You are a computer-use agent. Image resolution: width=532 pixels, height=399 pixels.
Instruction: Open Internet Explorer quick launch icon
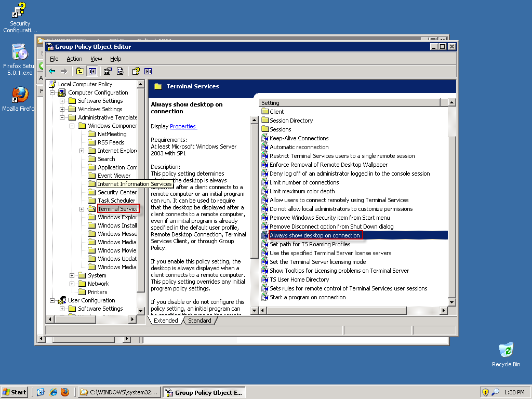pyautogui.click(x=53, y=392)
